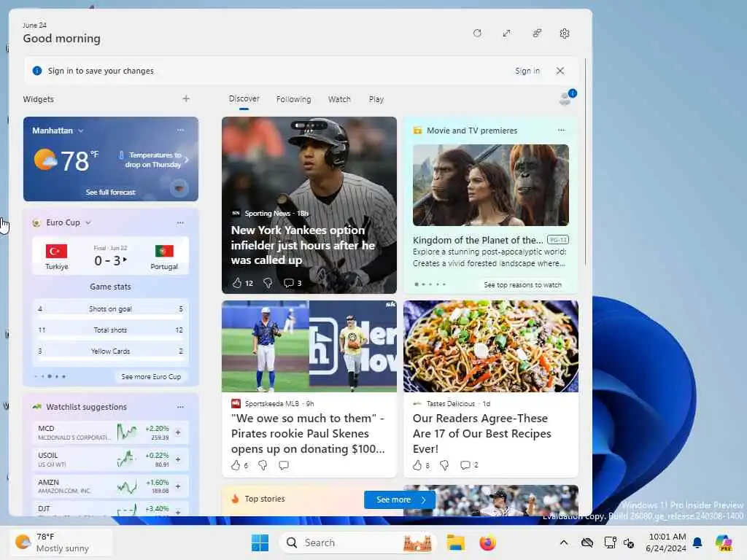The image size is (747, 560).
Task: Click See top reasons to watch
Action: tap(522, 285)
